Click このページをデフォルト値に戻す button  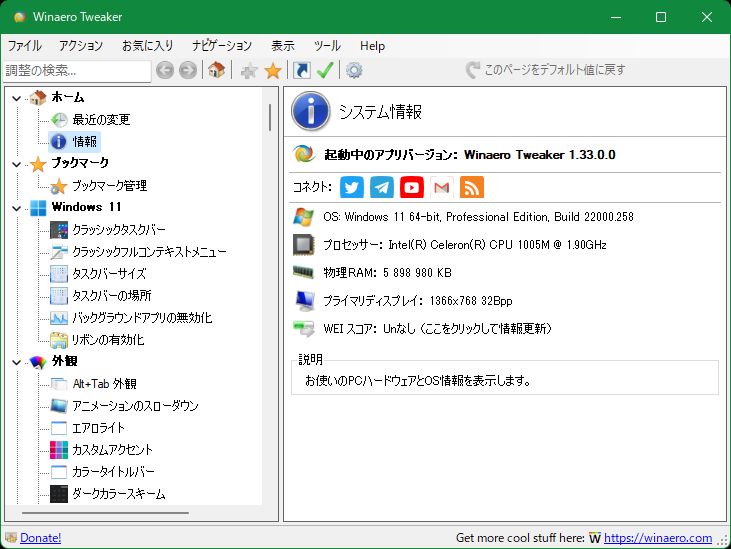click(x=545, y=70)
